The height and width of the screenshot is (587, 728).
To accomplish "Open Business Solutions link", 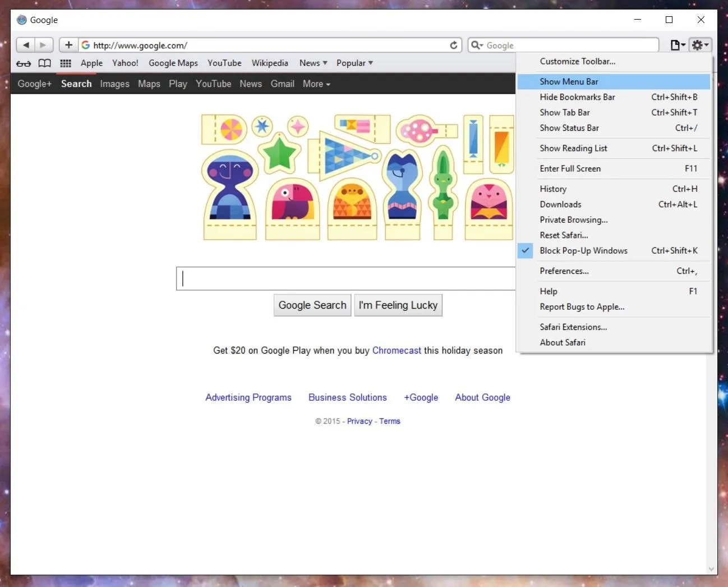I will tap(348, 397).
